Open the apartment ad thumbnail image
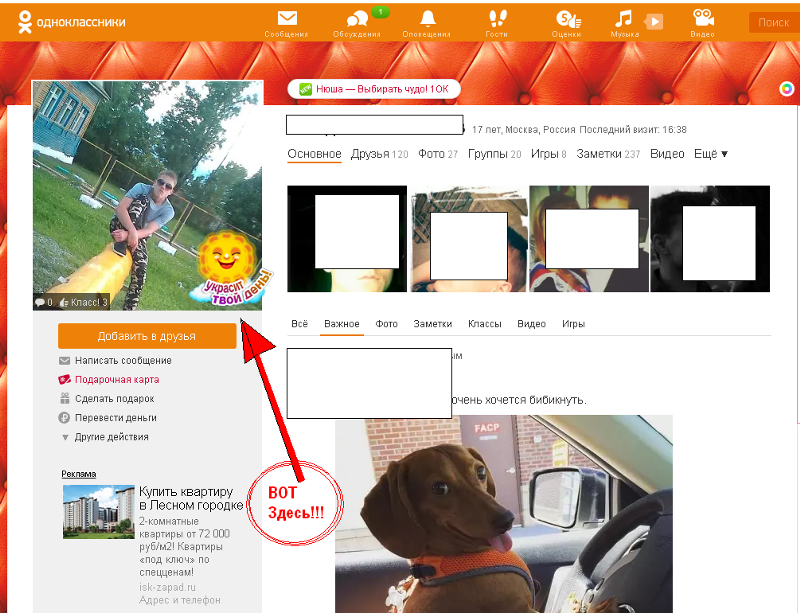 click(x=98, y=511)
